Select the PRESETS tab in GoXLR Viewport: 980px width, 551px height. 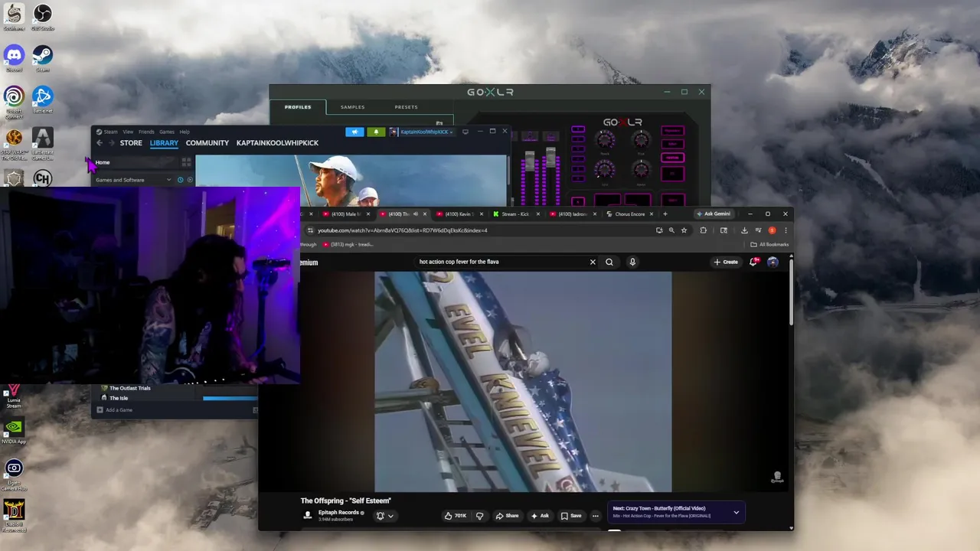pos(406,107)
